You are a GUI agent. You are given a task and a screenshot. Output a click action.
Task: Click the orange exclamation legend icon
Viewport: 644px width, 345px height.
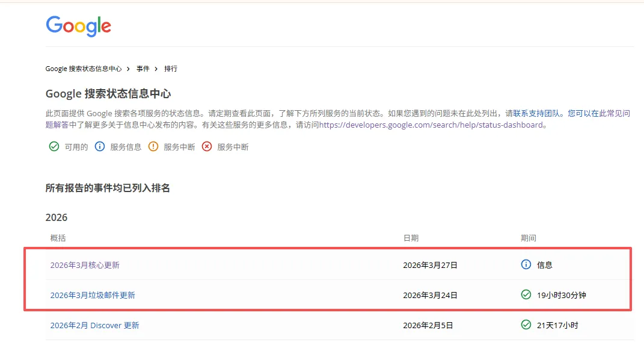pyautogui.click(x=153, y=146)
